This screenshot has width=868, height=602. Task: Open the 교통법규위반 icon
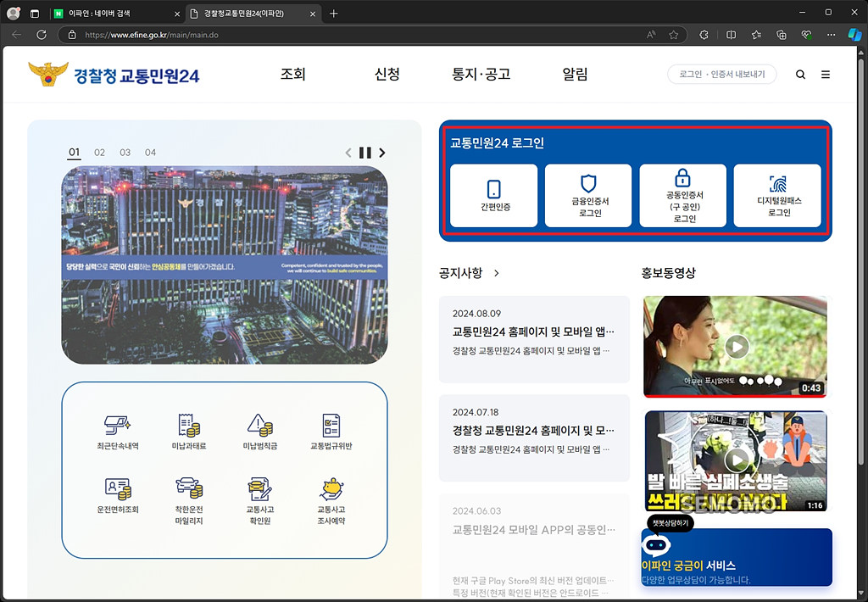[x=331, y=432]
